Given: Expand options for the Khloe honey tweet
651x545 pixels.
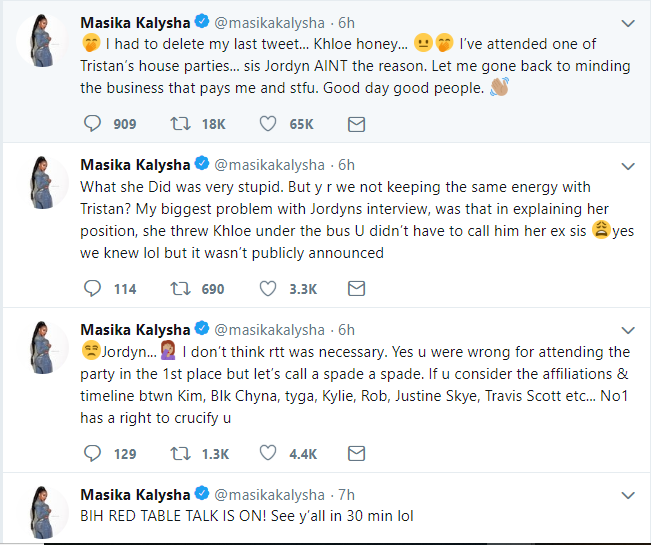Looking at the screenshot, I should click(x=627, y=21).
